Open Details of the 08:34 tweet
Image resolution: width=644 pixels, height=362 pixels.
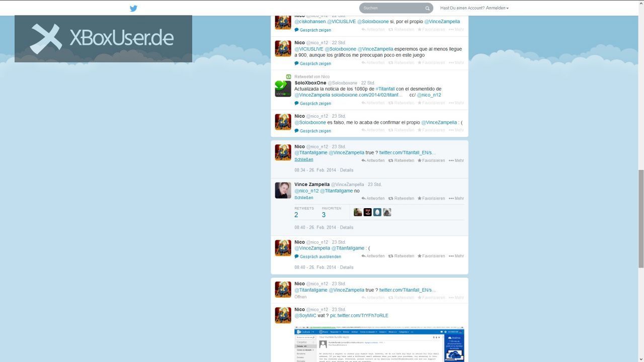pyautogui.click(x=347, y=170)
